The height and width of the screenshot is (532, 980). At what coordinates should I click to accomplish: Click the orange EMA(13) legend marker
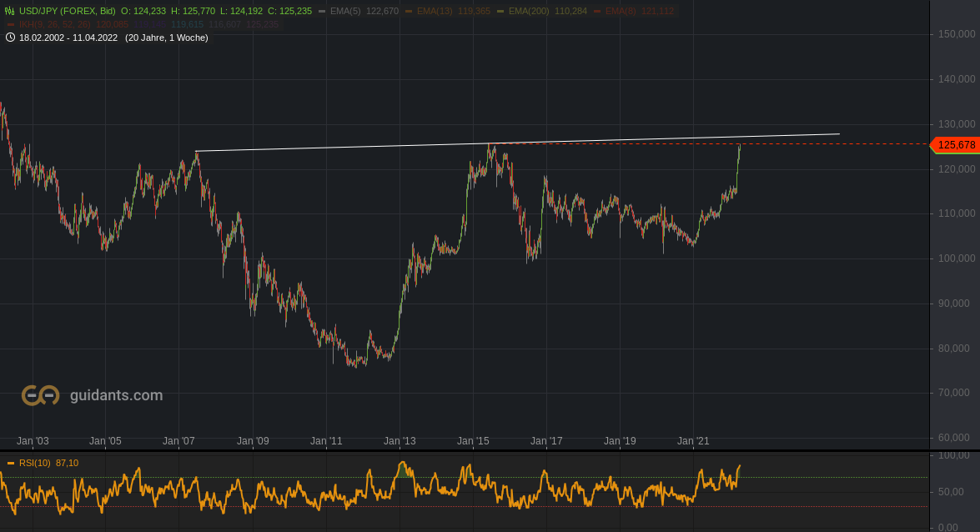(x=407, y=12)
